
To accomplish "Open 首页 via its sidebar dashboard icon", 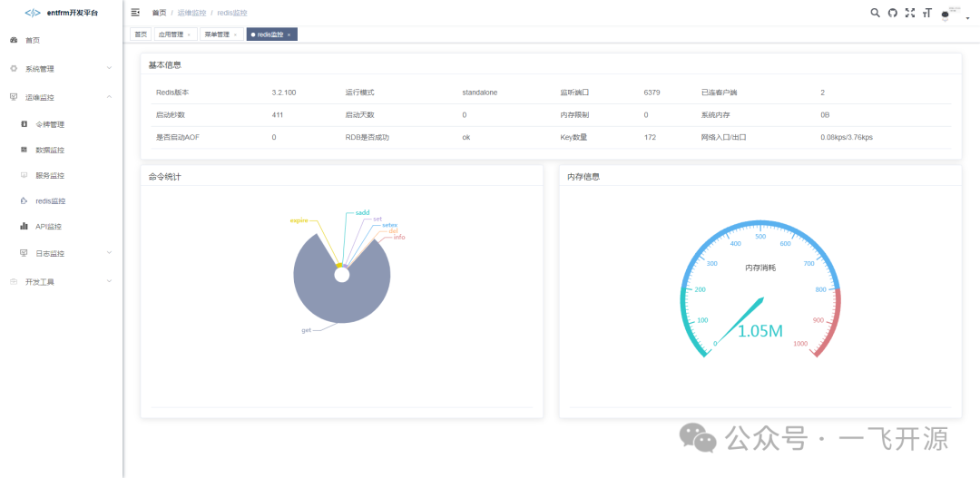I will pos(14,40).
